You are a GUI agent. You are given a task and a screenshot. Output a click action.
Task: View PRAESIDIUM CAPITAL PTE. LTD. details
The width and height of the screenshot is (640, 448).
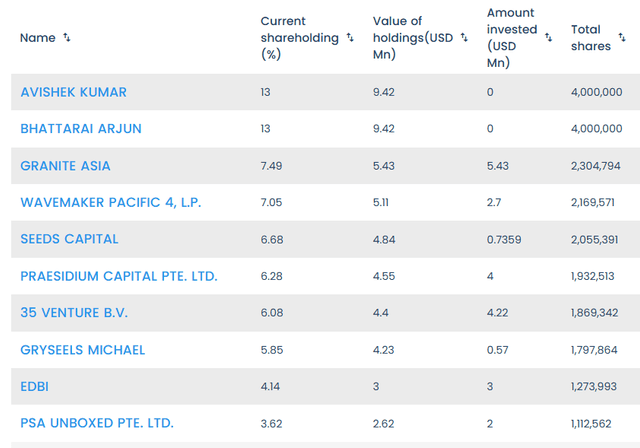click(118, 276)
